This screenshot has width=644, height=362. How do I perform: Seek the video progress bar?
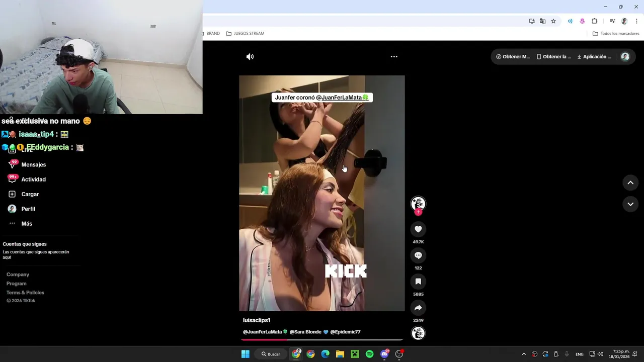click(x=322, y=339)
